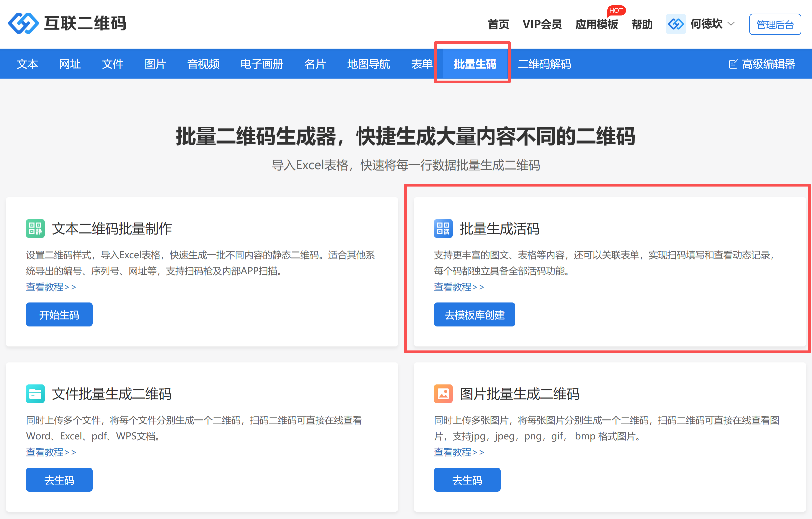Open the 帮助 help page

[x=642, y=24]
